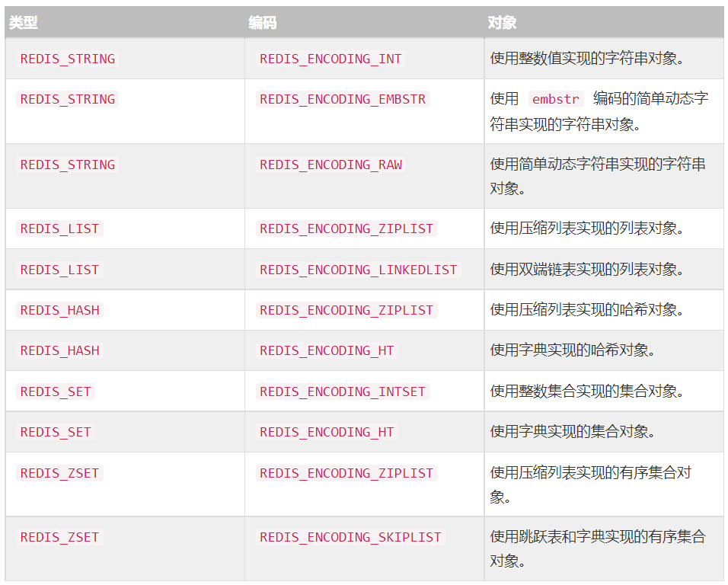Select REDIS_ENCODING_LINKEDLIST code label
This screenshot has height=585, width=728.
pyautogui.click(x=359, y=270)
